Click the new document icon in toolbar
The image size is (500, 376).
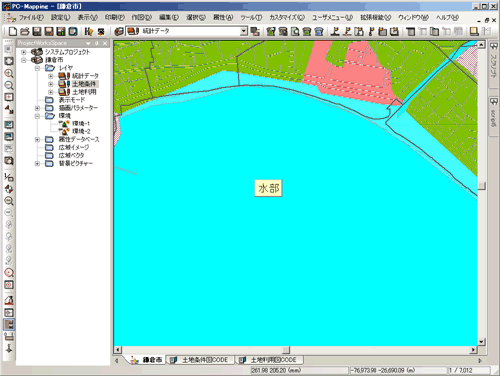tap(13, 31)
